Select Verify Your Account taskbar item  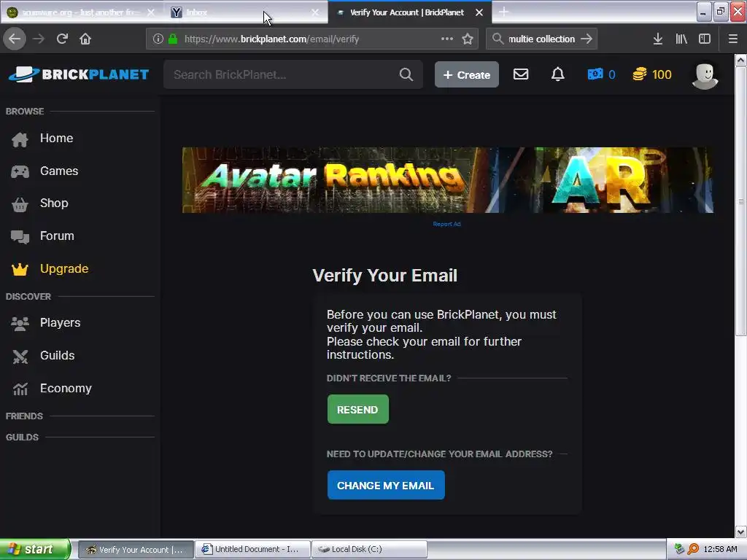click(x=136, y=550)
